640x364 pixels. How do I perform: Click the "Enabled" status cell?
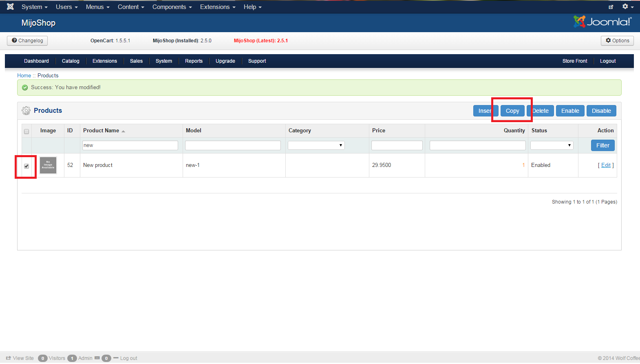click(x=541, y=165)
